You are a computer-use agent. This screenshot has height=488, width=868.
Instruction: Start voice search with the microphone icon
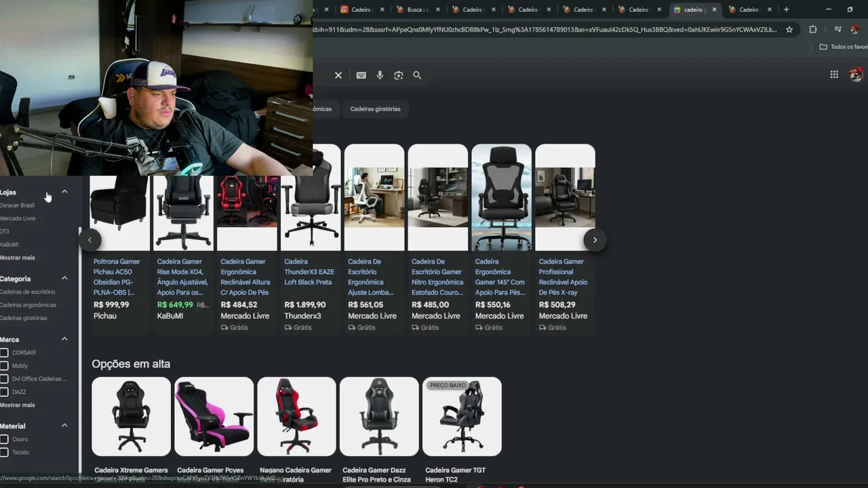pyautogui.click(x=380, y=75)
